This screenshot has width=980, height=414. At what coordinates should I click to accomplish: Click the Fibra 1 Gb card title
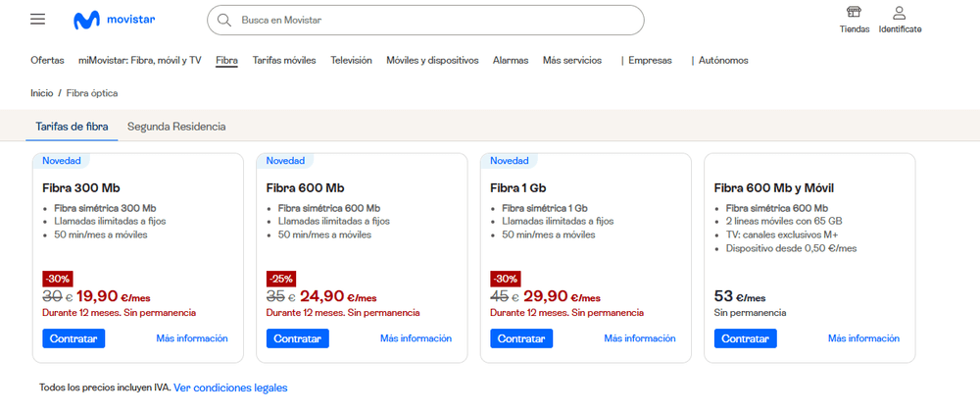coord(518,188)
